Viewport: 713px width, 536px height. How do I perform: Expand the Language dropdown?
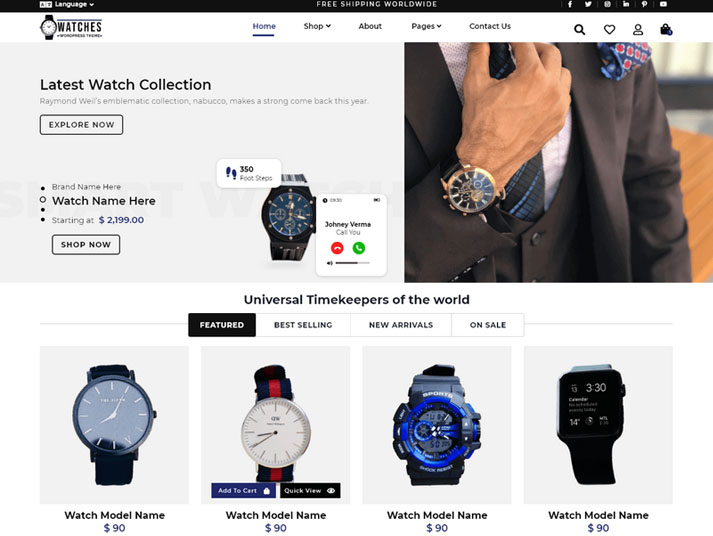click(67, 4)
